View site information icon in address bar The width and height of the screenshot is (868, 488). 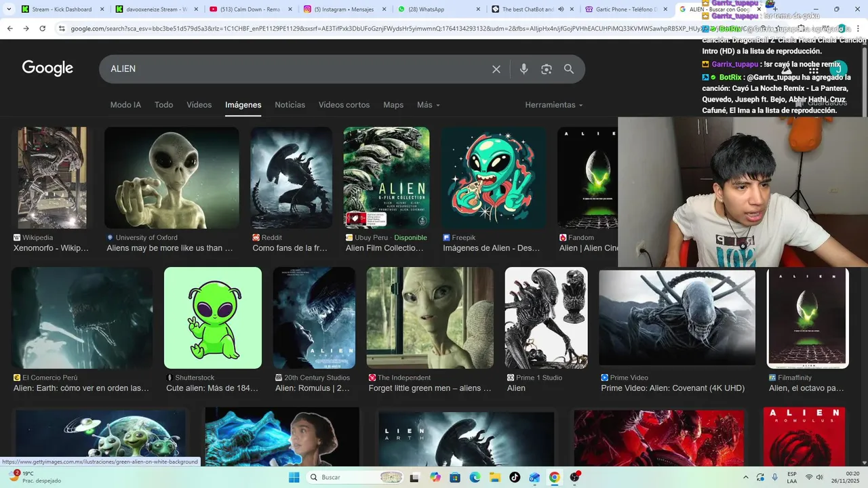62,28
